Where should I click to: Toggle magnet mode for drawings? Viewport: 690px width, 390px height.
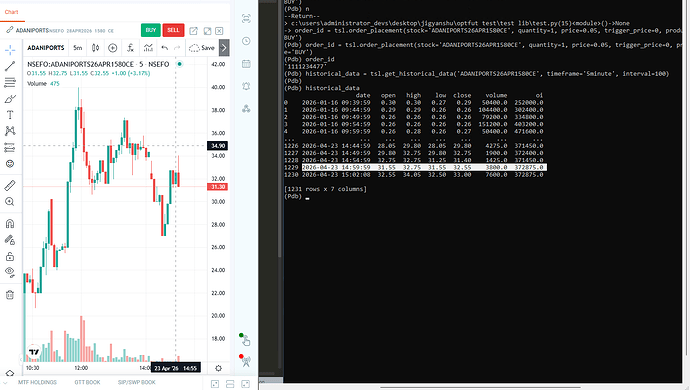[10, 223]
